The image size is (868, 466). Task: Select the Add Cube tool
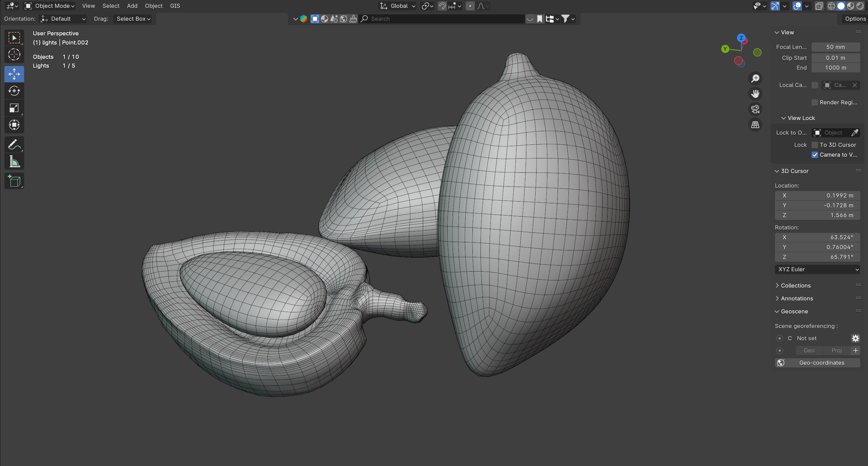tap(14, 181)
